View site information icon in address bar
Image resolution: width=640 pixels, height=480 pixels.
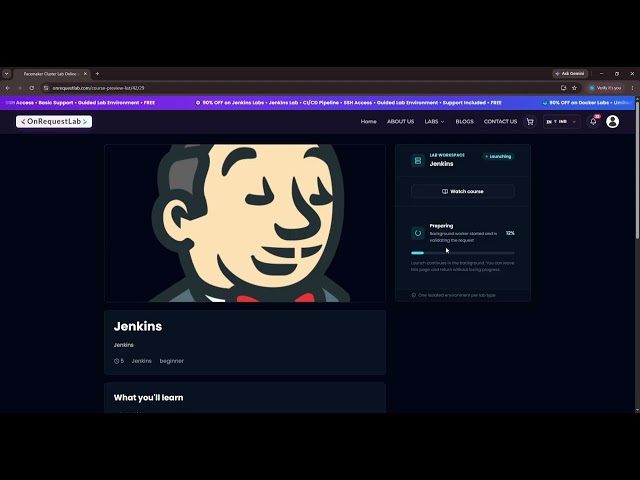[46, 88]
